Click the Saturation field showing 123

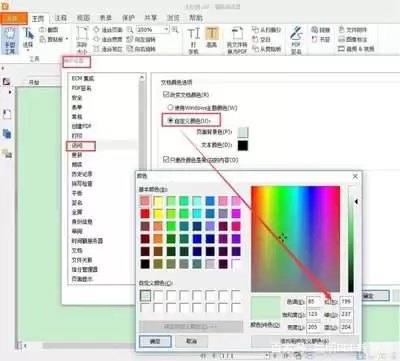pos(313,314)
